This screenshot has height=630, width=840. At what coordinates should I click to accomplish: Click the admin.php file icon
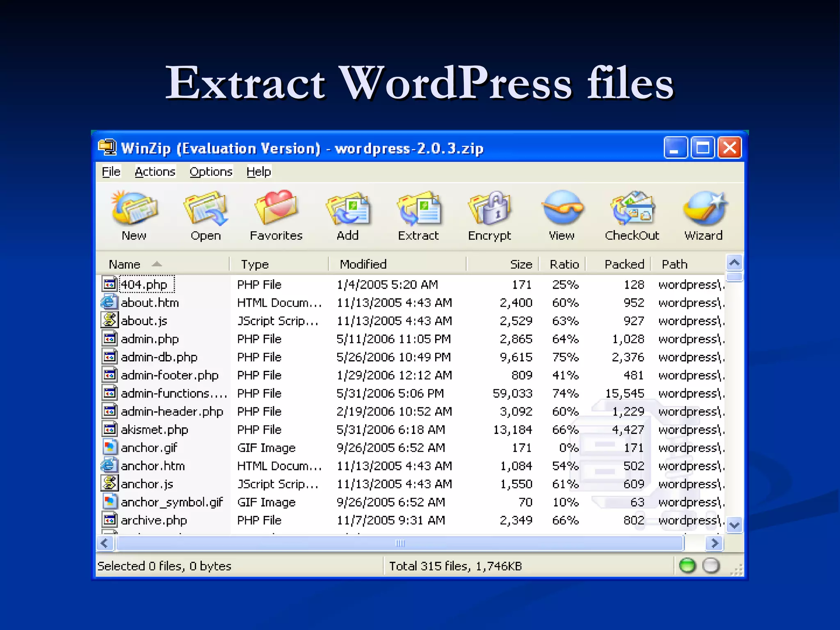(109, 338)
